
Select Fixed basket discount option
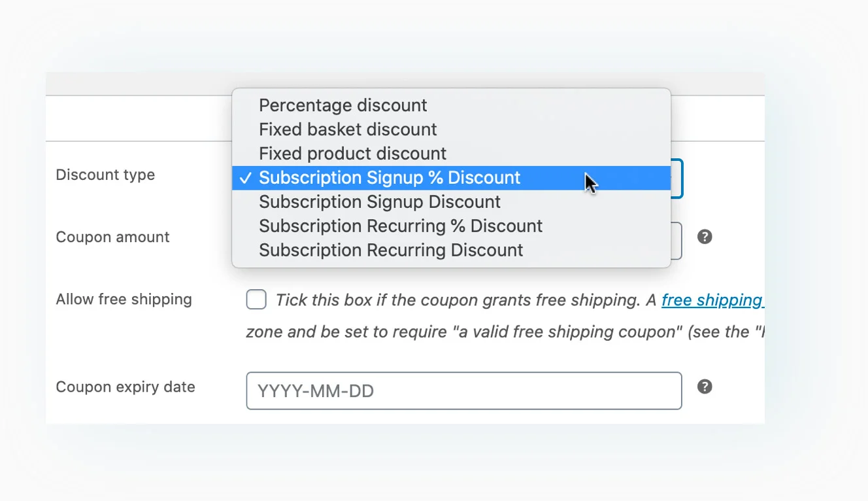tap(451, 130)
